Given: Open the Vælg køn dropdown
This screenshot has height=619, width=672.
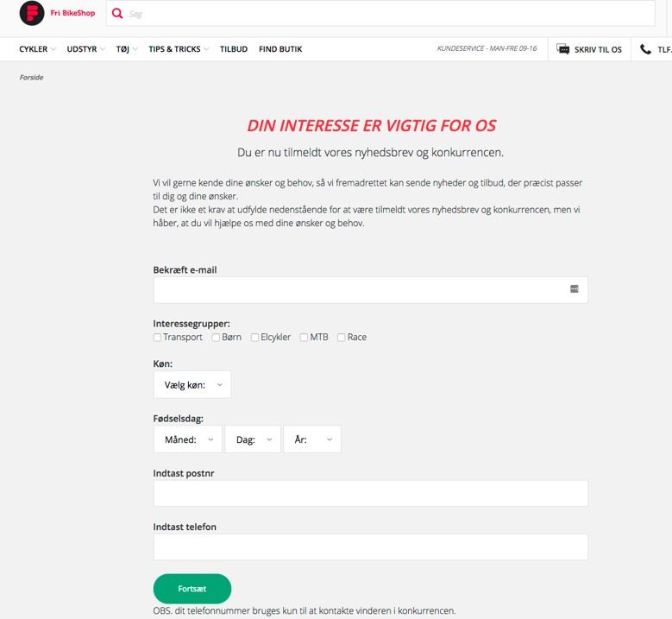Looking at the screenshot, I should 192,385.
